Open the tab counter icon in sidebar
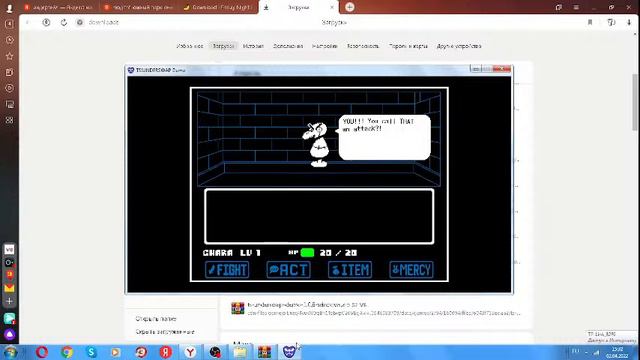Viewport: 640px width, 360px height. click(x=9, y=24)
